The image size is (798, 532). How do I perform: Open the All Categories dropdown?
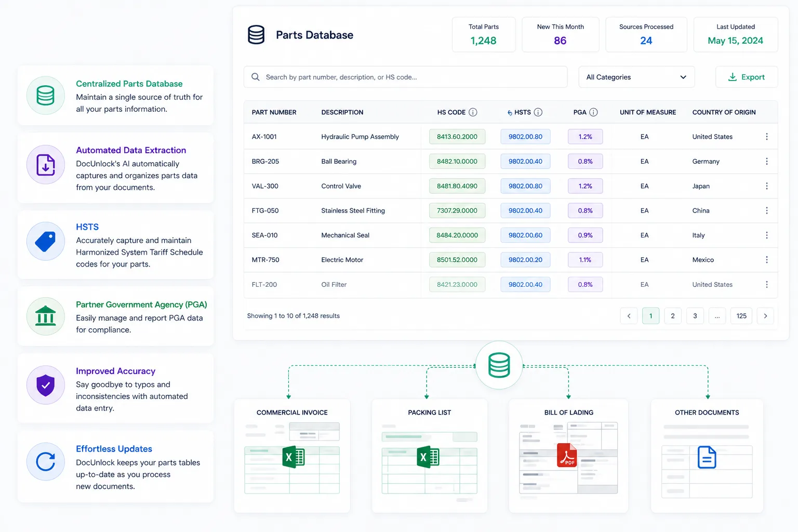[x=636, y=77]
